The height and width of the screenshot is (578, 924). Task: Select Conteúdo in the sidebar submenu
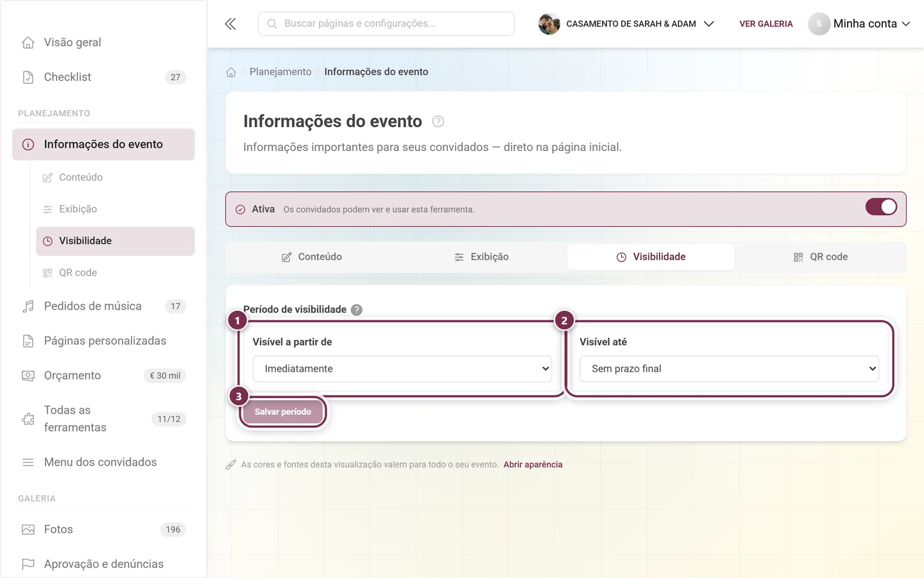(116, 177)
